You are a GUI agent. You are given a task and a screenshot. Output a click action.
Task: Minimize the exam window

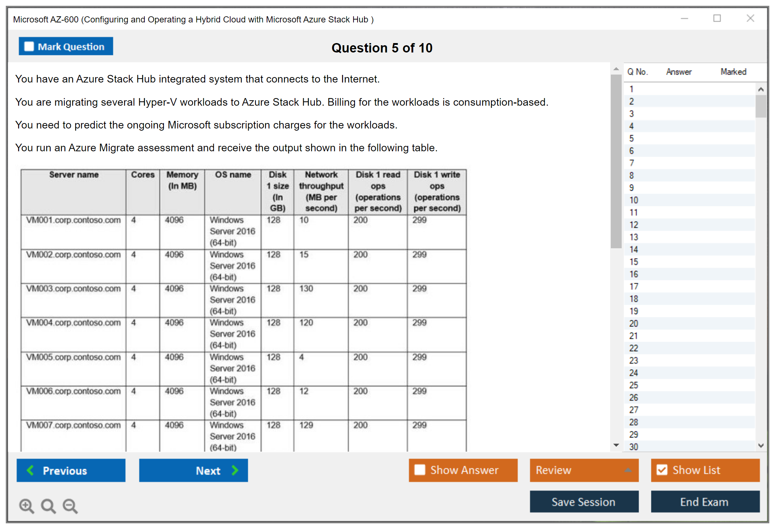pyautogui.click(x=684, y=18)
